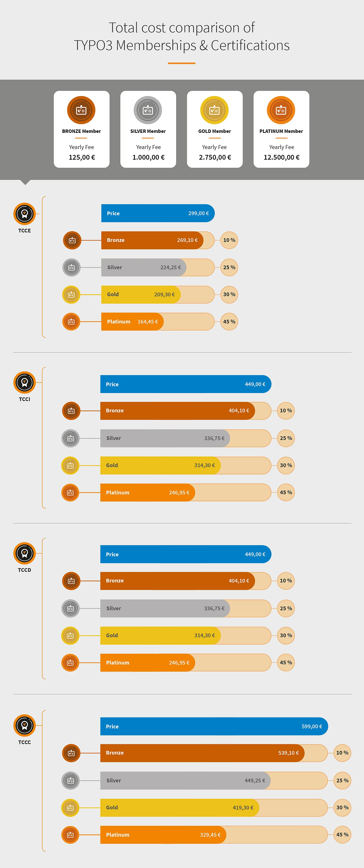Viewport: 364px width, 868px height.
Task: Click the BRONZE Member badge icon
Action: click(81, 110)
